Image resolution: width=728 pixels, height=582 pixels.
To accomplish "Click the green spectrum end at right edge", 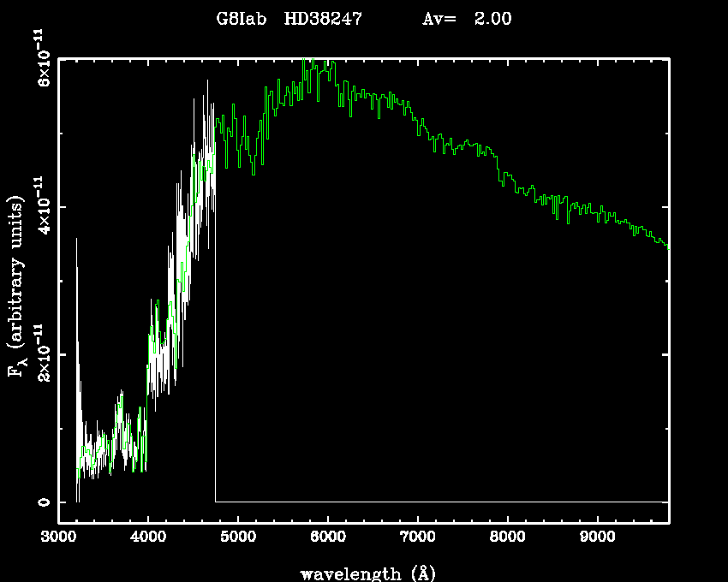I will click(x=666, y=246).
